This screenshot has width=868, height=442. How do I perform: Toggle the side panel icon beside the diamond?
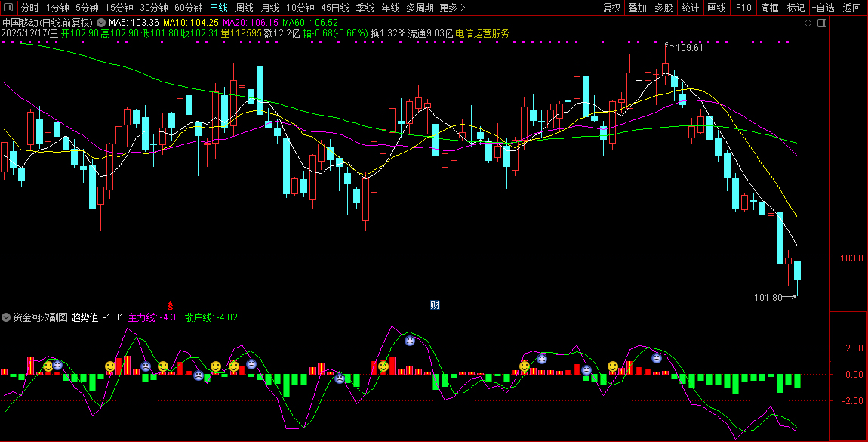pos(822,23)
